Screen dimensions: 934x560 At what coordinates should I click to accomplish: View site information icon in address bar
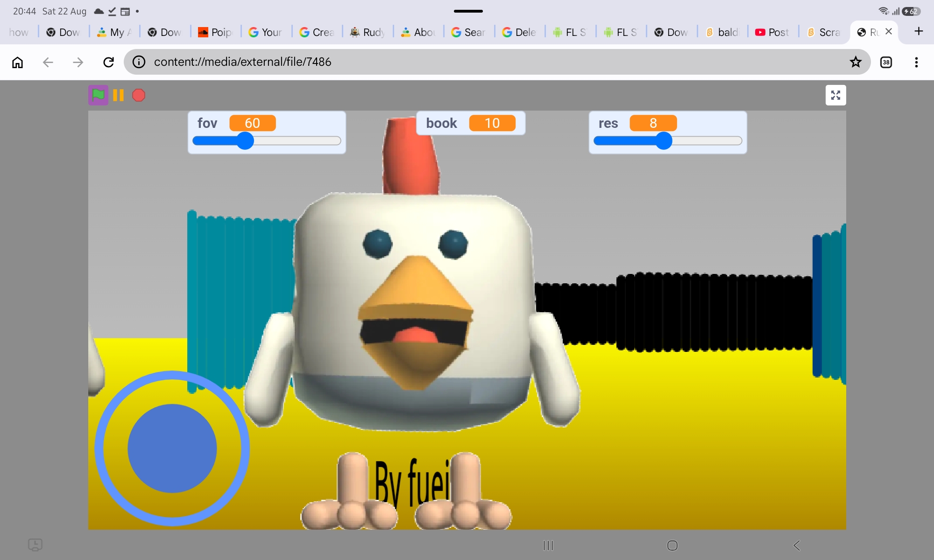[139, 62]
